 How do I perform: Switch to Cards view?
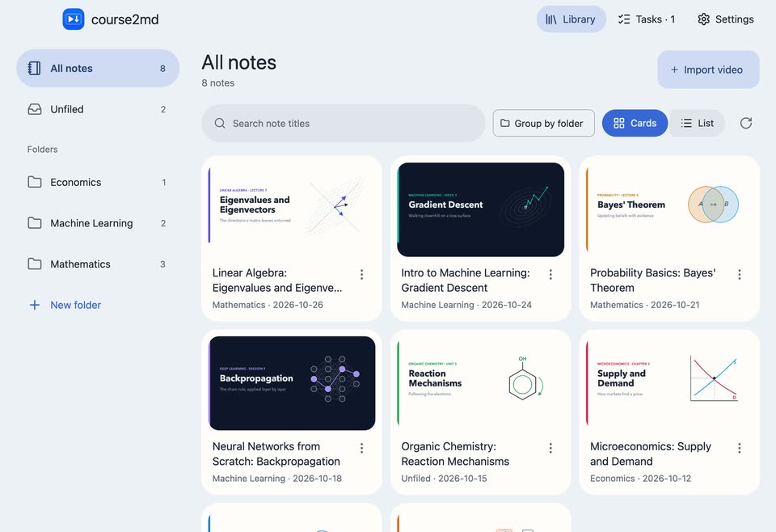click(x=635, y=123)
